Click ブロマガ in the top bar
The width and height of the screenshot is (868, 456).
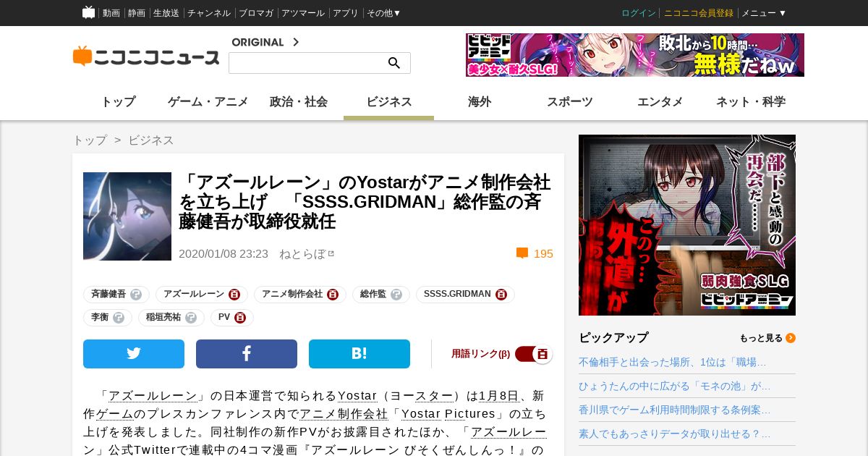point(256,13)
